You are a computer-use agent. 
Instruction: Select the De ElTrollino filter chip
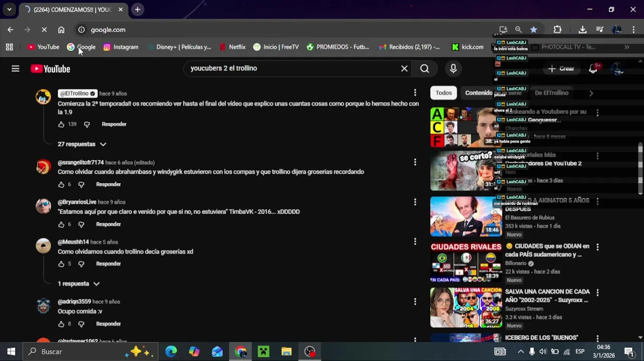pos(552,93)
